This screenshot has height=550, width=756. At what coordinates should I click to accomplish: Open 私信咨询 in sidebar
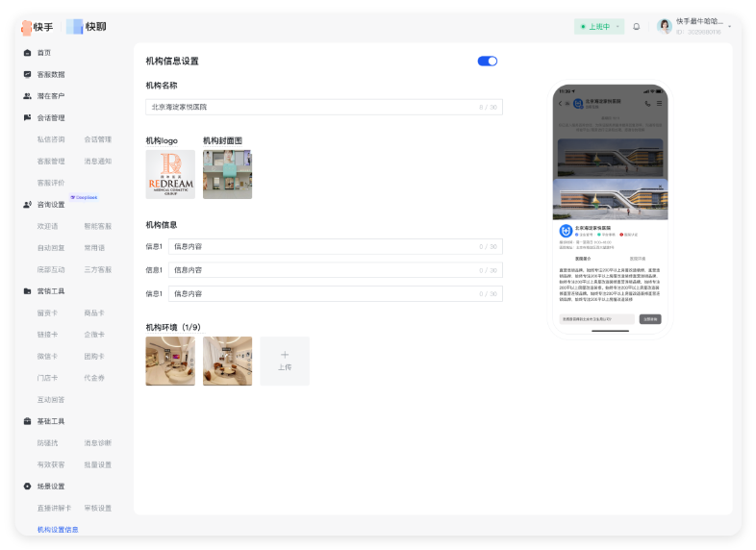(x=51, y=139)
